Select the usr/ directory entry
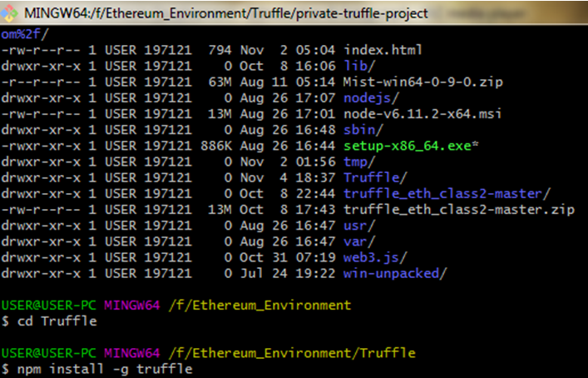 [x=359, y=226]
